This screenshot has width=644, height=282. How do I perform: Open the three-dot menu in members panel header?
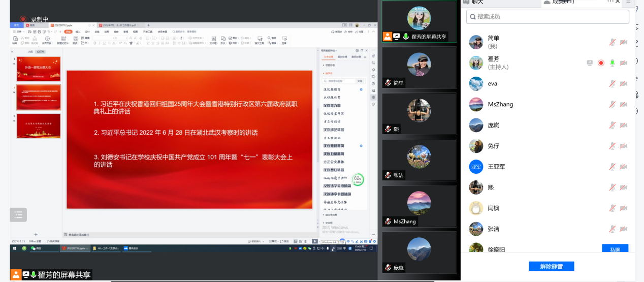click(x=610, y=2)
